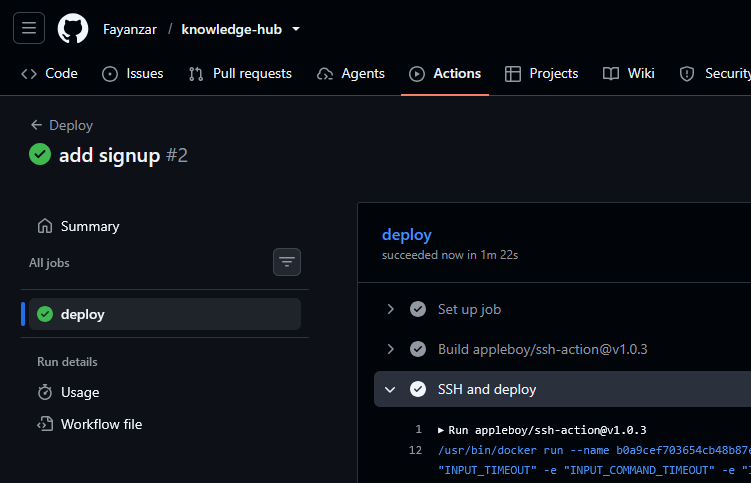This screenshot has width=751, height=483.
Task: Open the Security tab
Action: tap(715, 73)
